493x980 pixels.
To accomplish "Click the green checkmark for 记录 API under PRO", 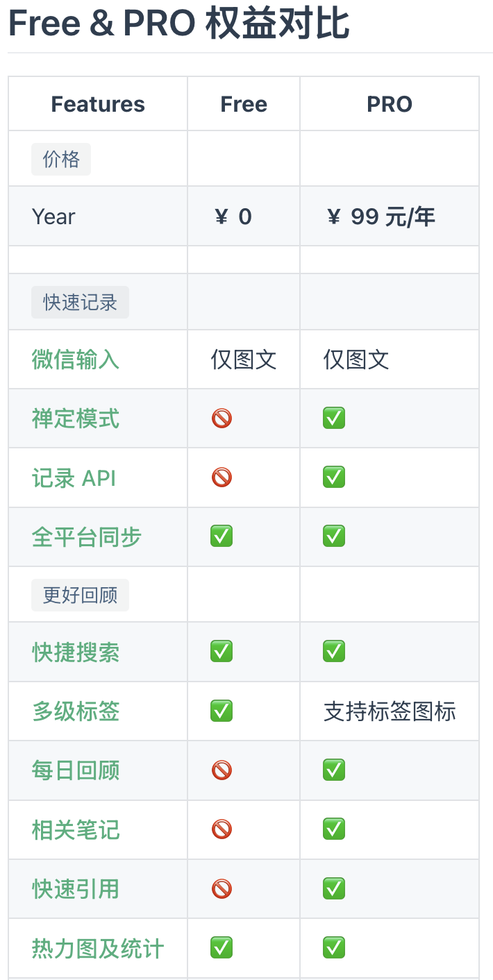I will pyautogui.click(x=334, y=478).
